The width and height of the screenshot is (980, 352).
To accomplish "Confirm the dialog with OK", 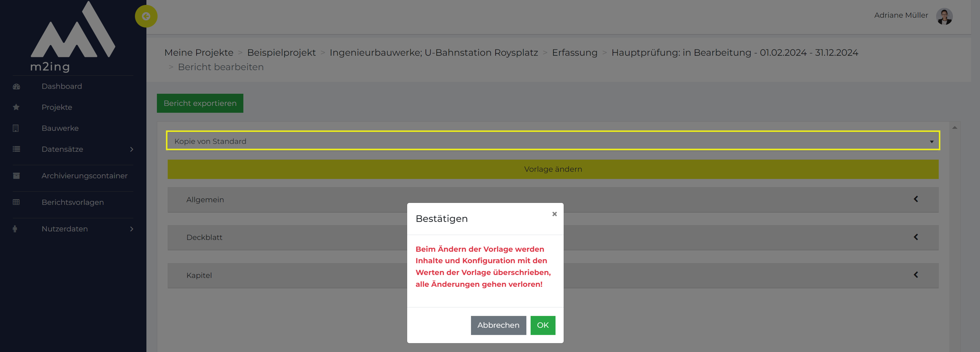I will tap(543, 325).
